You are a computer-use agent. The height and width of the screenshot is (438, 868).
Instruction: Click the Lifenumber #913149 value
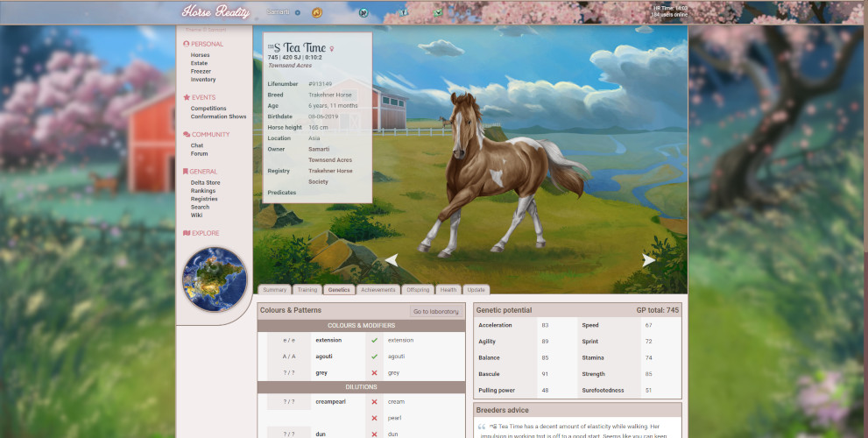[321, 83]
